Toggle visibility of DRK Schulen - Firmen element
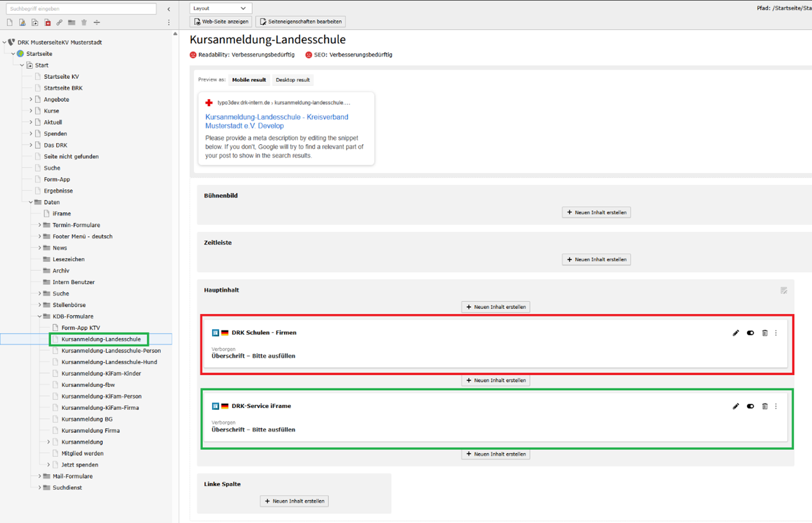The image size is (812, 523). click(750, 333)
